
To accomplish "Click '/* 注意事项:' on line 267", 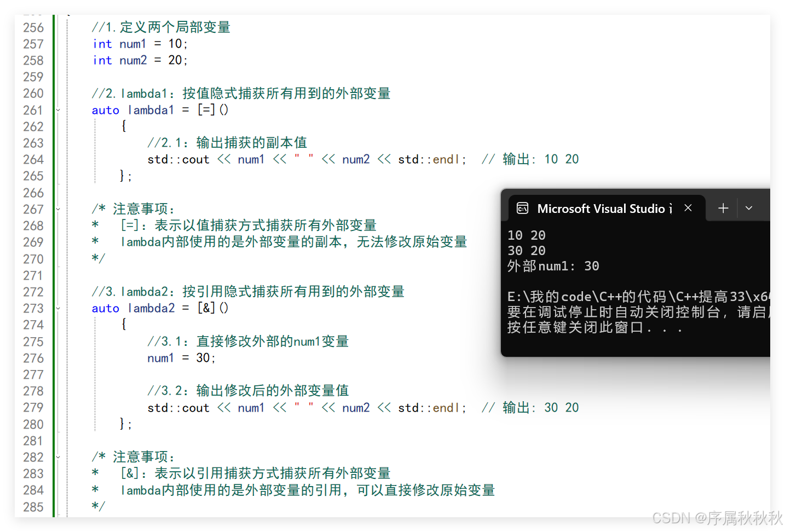I will (134, 209).
